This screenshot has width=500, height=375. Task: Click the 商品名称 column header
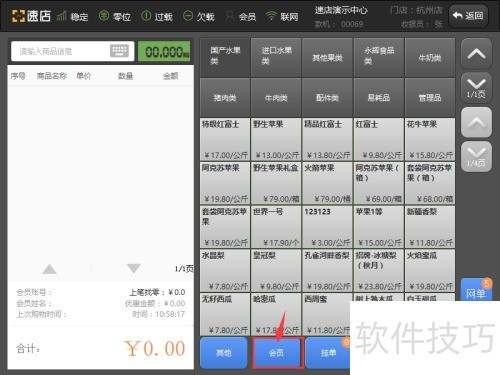point(52,76)
